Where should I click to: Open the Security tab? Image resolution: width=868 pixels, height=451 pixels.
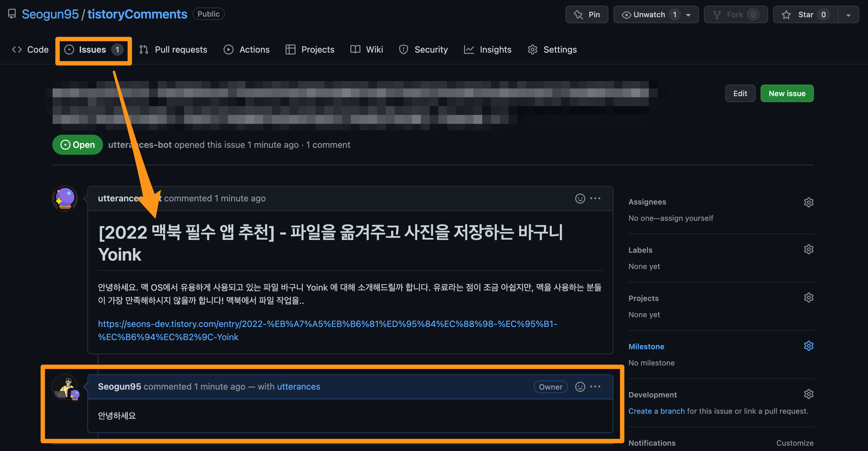tap(424, 49)
